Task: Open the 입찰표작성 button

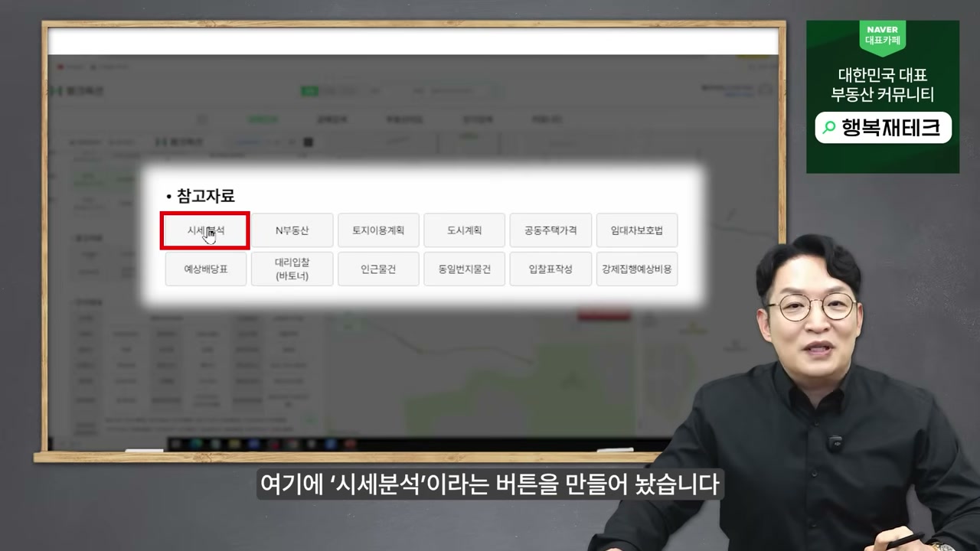Action: (550, 269)
